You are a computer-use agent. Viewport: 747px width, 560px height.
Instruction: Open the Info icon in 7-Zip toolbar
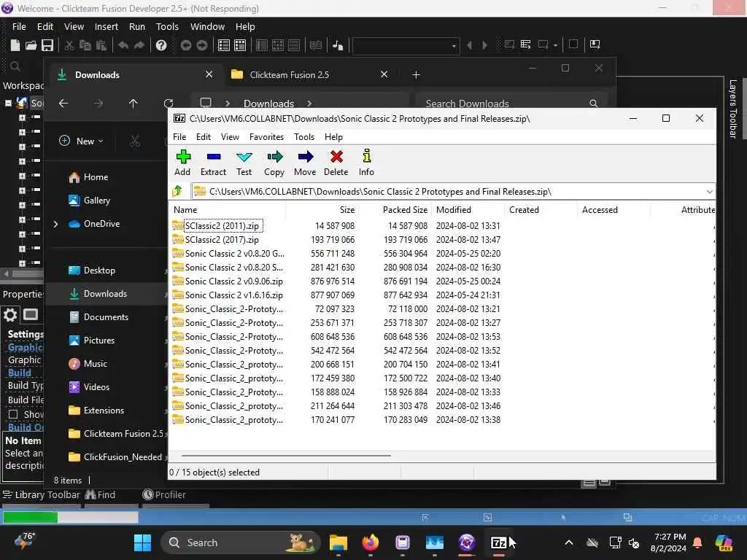coord(366,163)
